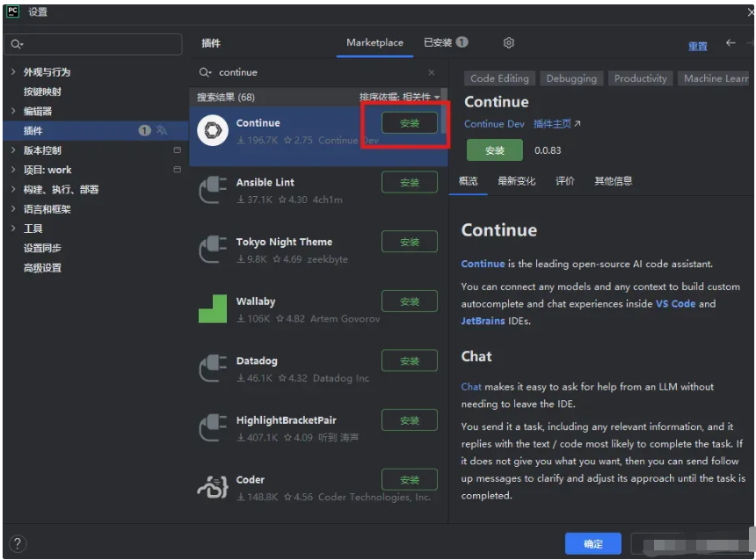The image size is (756, 560).
Task: Click the Productivity tag
Action: click(640, 78)
